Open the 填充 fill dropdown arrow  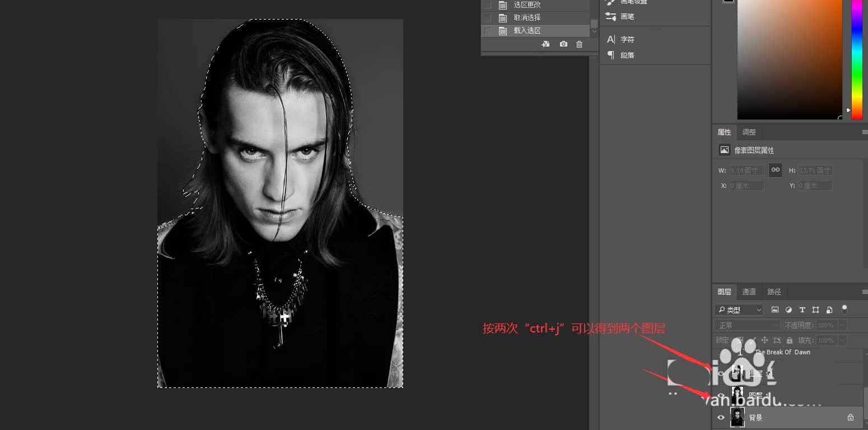point(842,340)
